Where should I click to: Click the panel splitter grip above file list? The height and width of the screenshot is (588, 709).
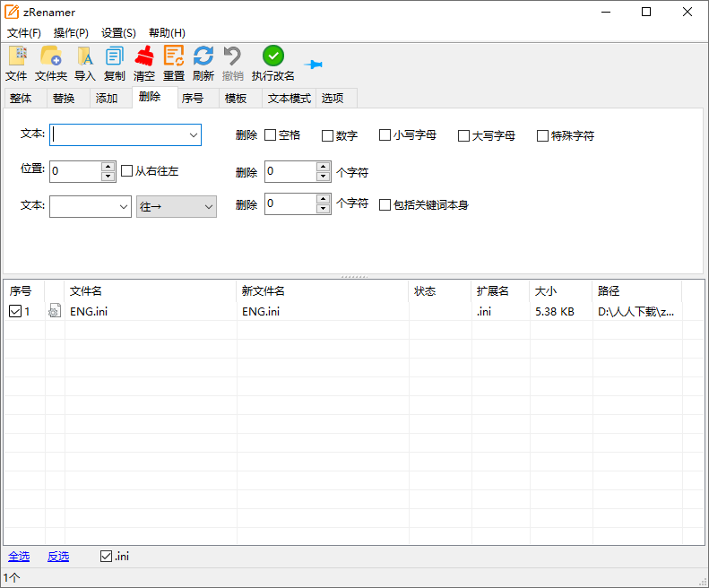click(x=355, y=276)
